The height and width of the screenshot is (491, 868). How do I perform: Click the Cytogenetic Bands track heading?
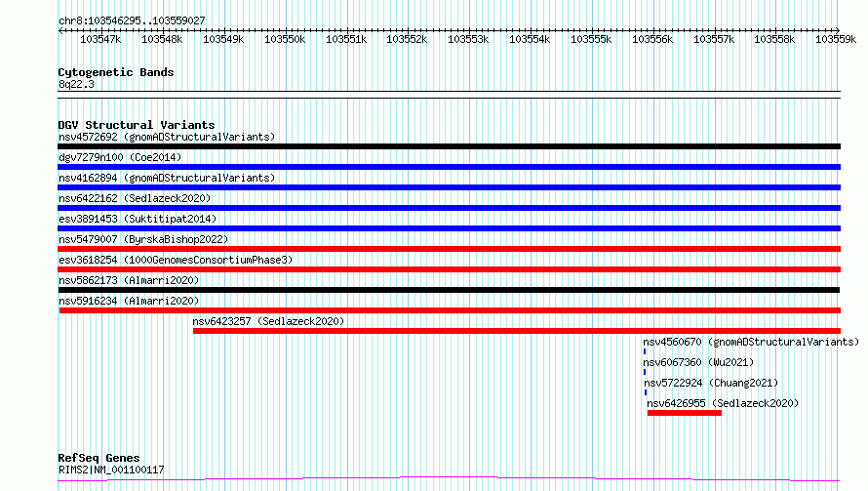coord(116,72)
